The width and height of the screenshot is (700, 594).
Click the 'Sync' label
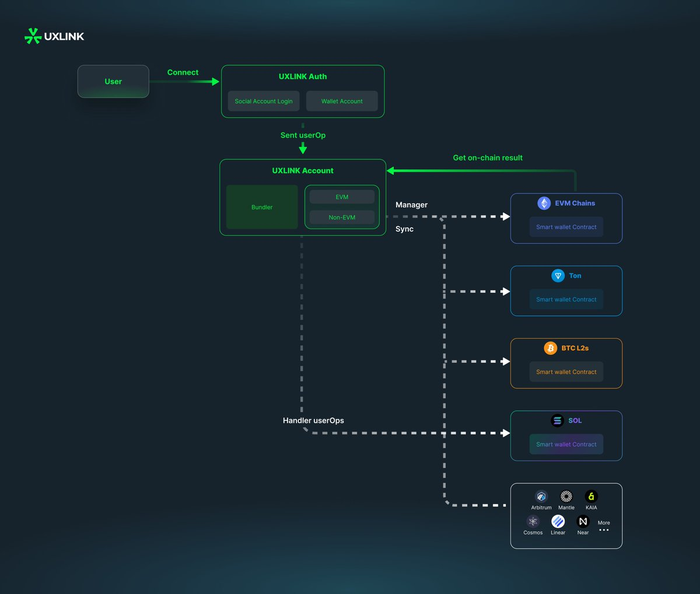(404, 229)
